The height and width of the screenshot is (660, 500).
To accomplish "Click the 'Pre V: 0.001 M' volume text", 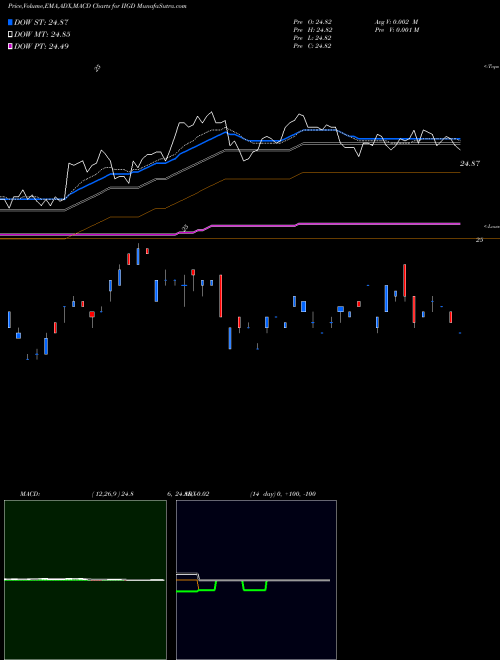I will point(396,30).
